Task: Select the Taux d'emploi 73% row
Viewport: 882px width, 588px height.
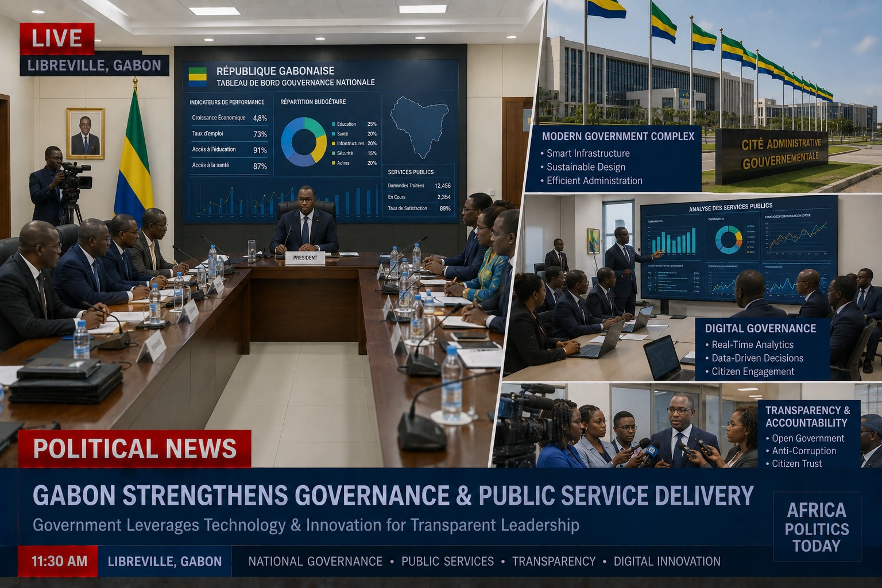Action: pos(229,134)
